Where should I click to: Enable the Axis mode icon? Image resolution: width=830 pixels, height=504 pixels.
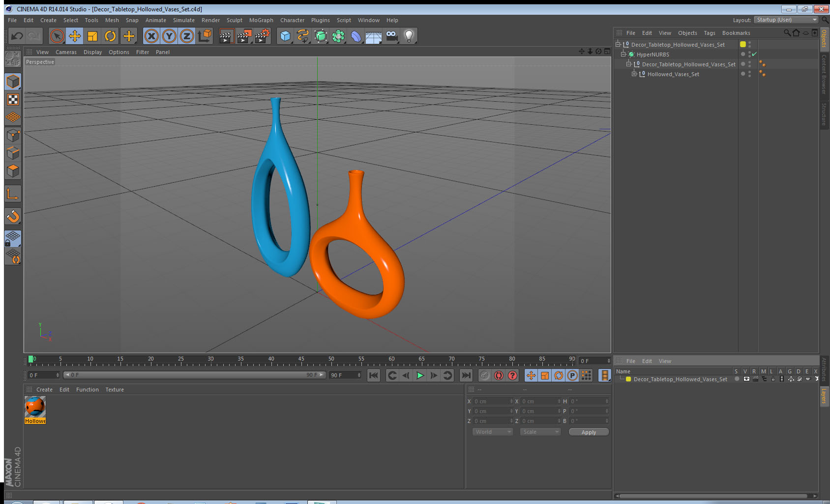click(x=13, y=194)
